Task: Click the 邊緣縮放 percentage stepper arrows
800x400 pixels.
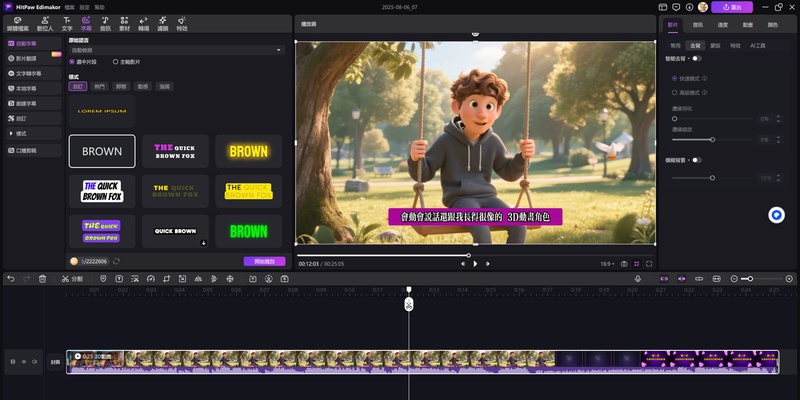Action: [x=779, y=139]
